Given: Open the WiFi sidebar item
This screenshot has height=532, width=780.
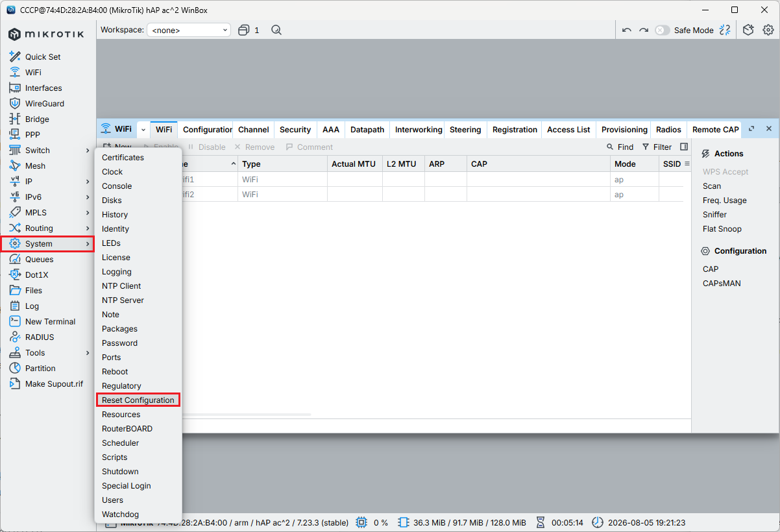Looking at the screenshot, I should point(33,73).
